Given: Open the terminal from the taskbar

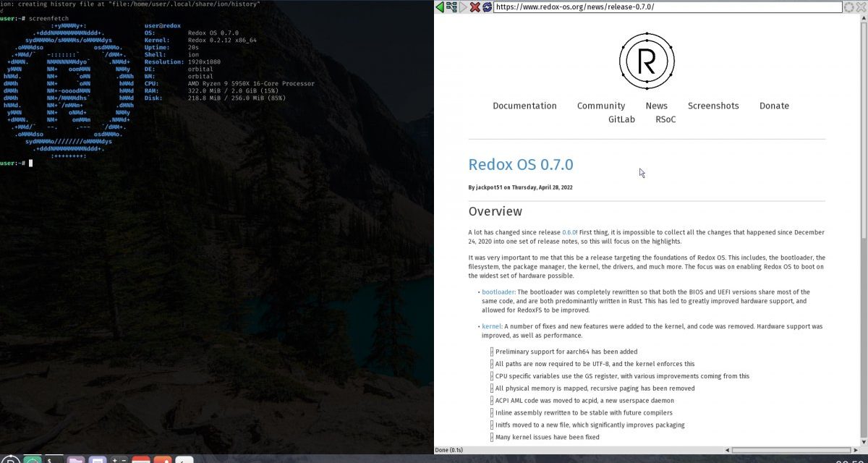Looking at the screenshot, I should tap(52, 459).
